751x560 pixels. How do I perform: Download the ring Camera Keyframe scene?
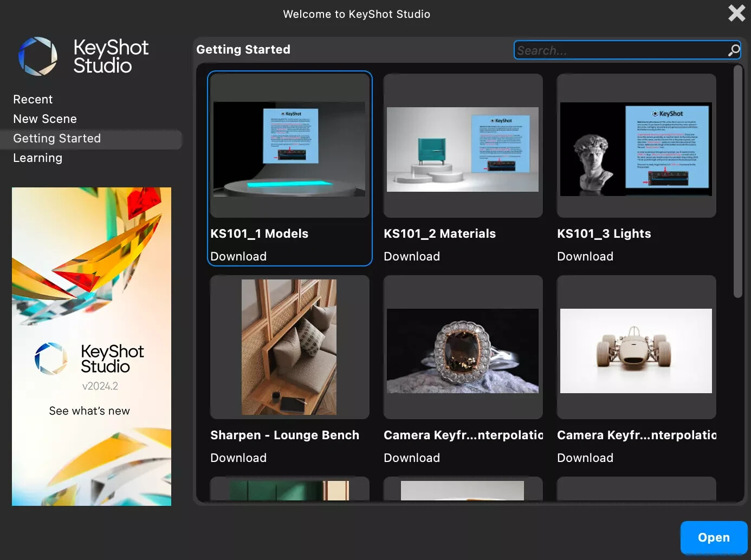tap(412, 458)
